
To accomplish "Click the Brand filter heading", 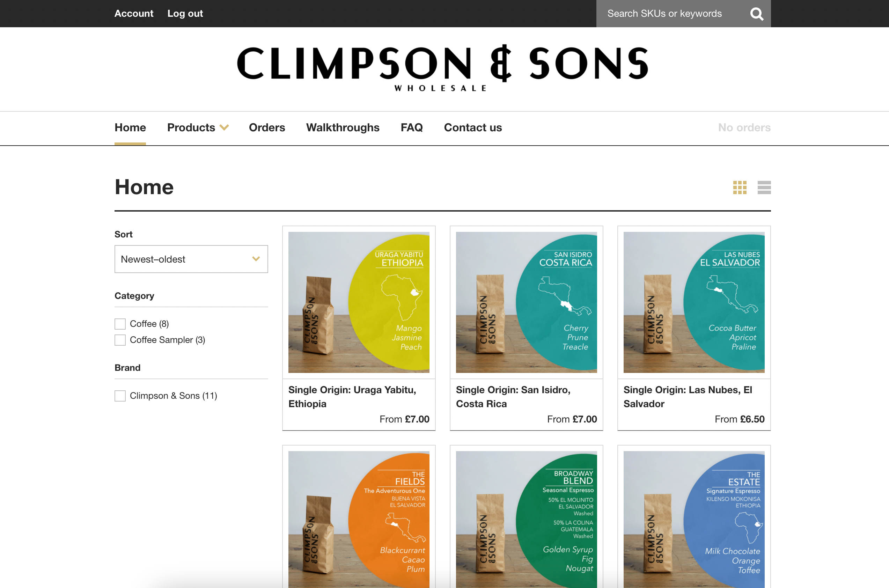I will 127,367.
